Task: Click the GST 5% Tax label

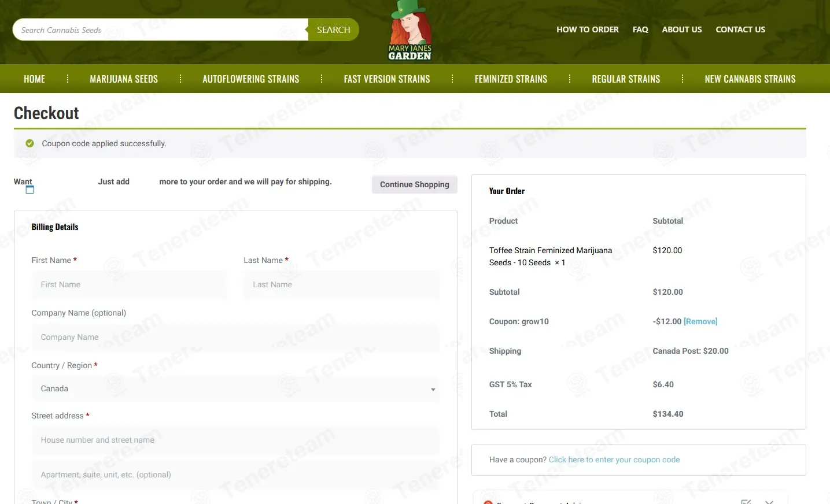Action: (510, 384)
